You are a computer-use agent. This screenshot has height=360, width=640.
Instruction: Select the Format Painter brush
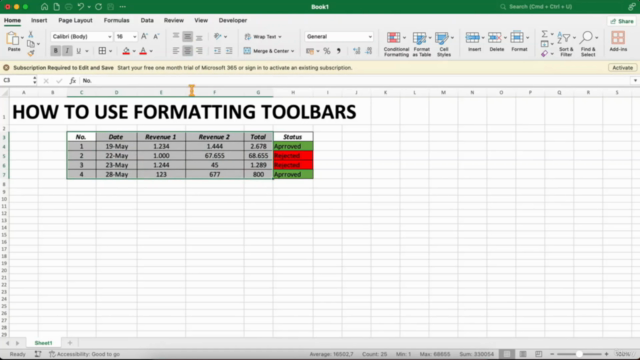pos(31,53)
